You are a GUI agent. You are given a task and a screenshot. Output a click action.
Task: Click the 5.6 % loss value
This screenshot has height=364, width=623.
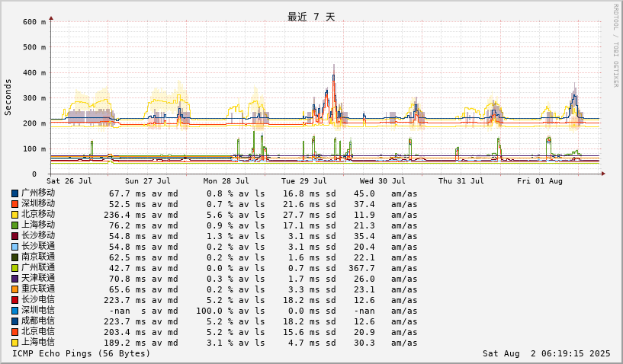[220, 216]
